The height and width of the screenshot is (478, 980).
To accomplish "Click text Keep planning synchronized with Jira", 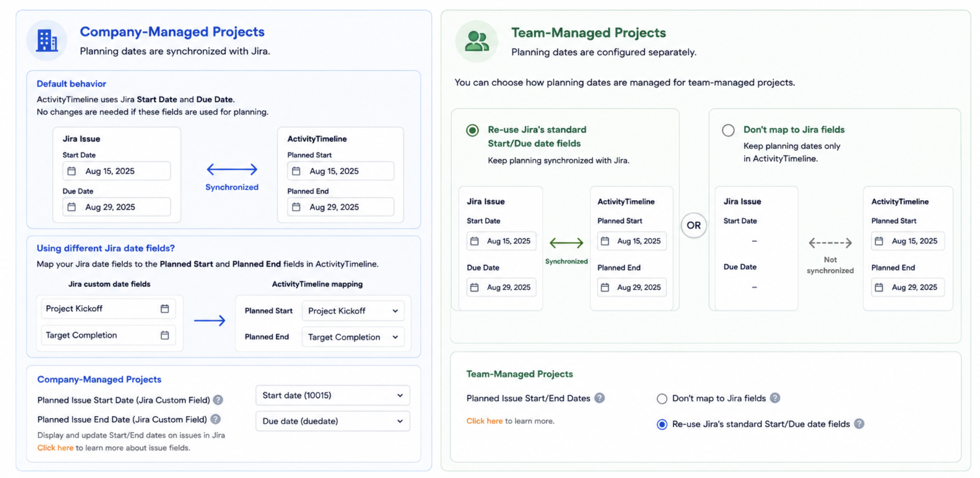I will (559, 161).
